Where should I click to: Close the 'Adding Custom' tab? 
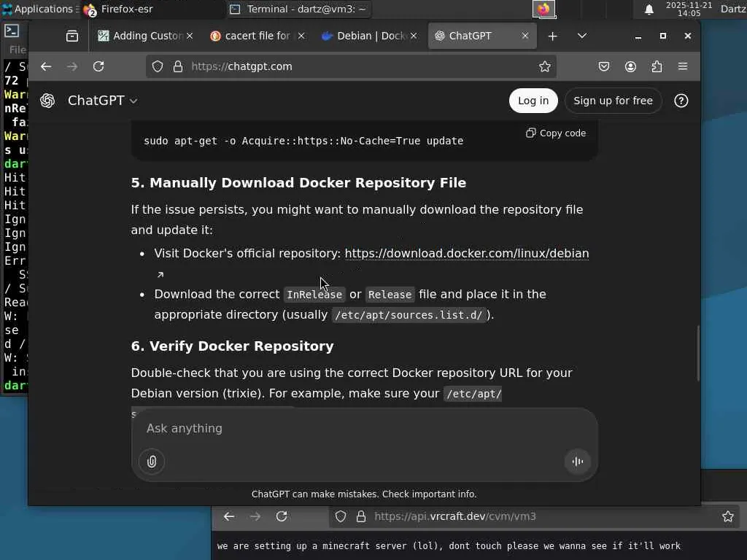(190, 36)
